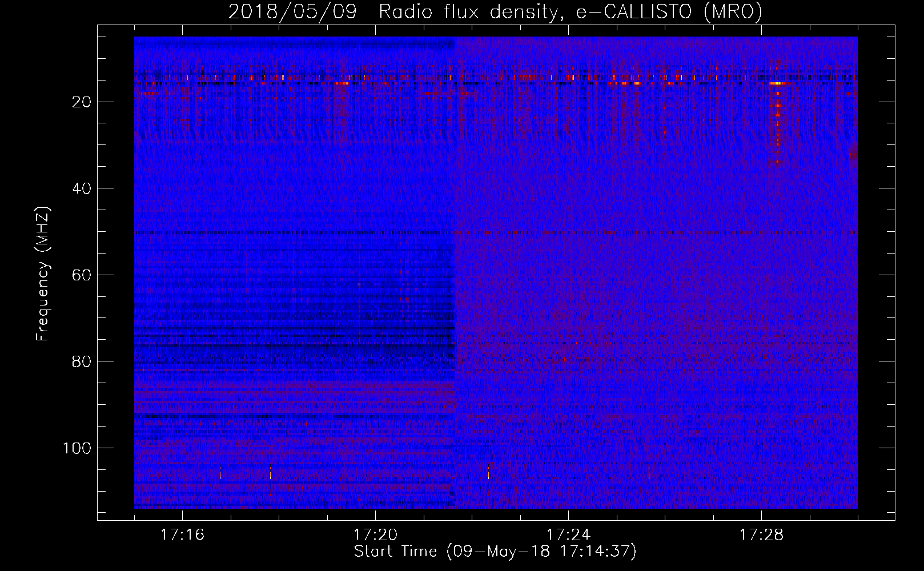Click the 40 MHz frequency tick label
Screen dimensions: 924x571
tap(82, 188)
